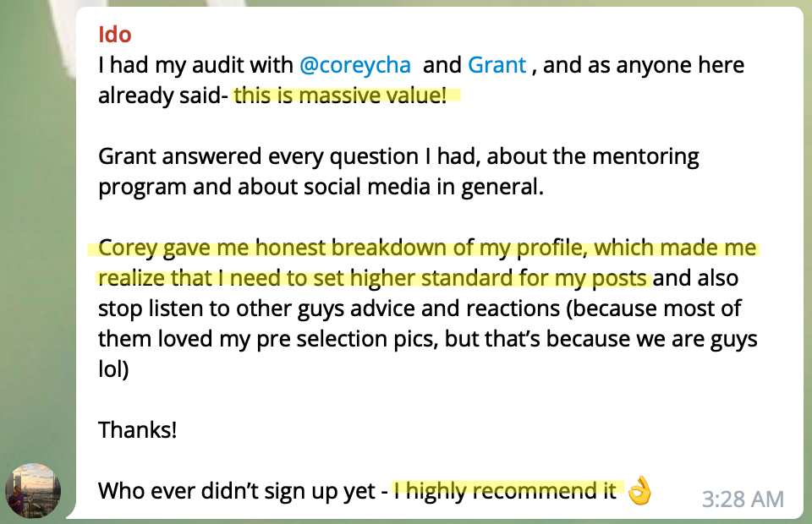
Task: Click the "already said-" text
Action: click(162, 96)
